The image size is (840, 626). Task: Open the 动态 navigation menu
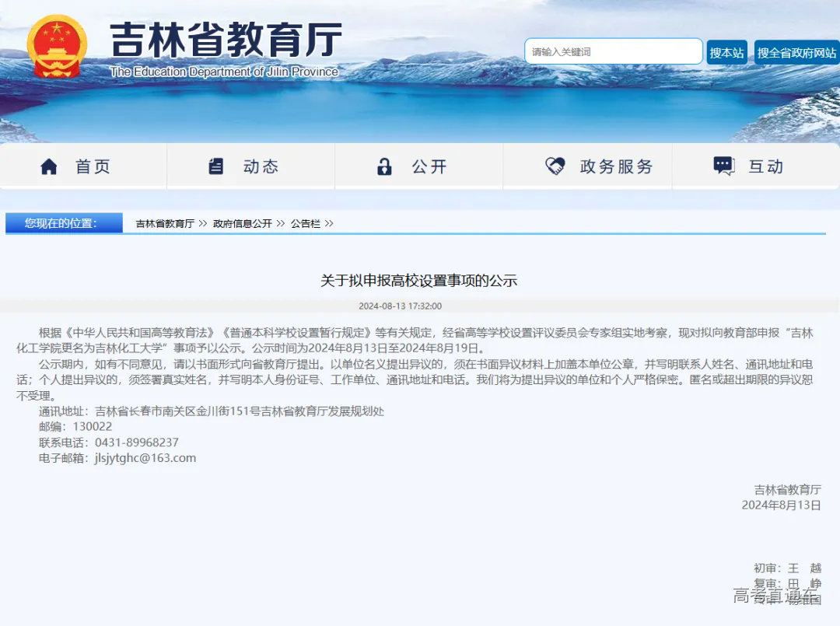coord(260,166)
